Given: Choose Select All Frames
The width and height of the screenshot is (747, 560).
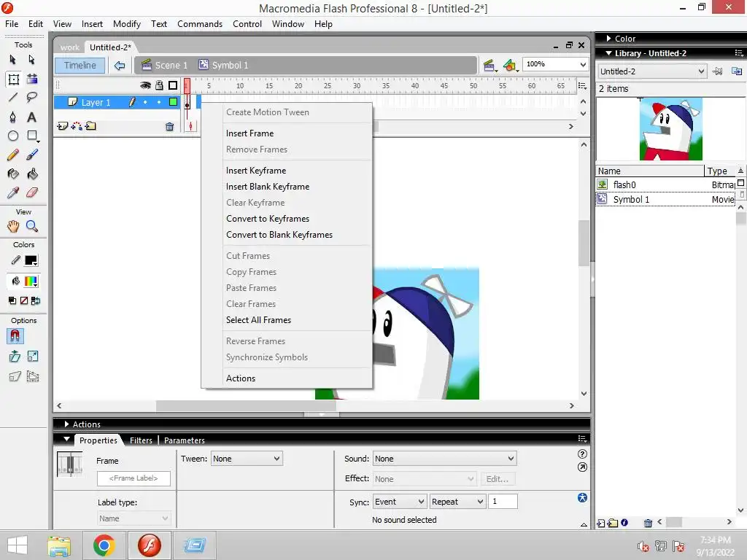Looking at the screenshot, I should (259, 320).
